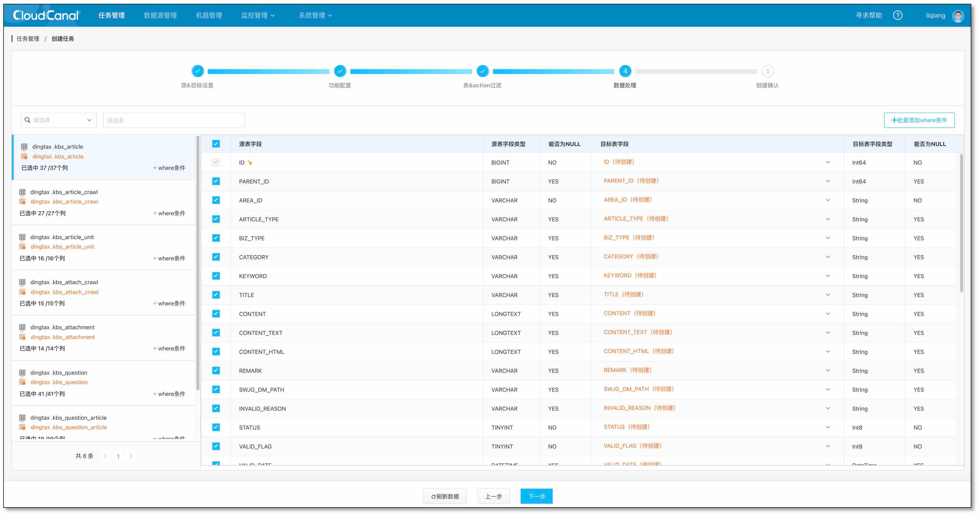Click the 筛选表 filter input field
980x517 pixels.
coord(174,120)
